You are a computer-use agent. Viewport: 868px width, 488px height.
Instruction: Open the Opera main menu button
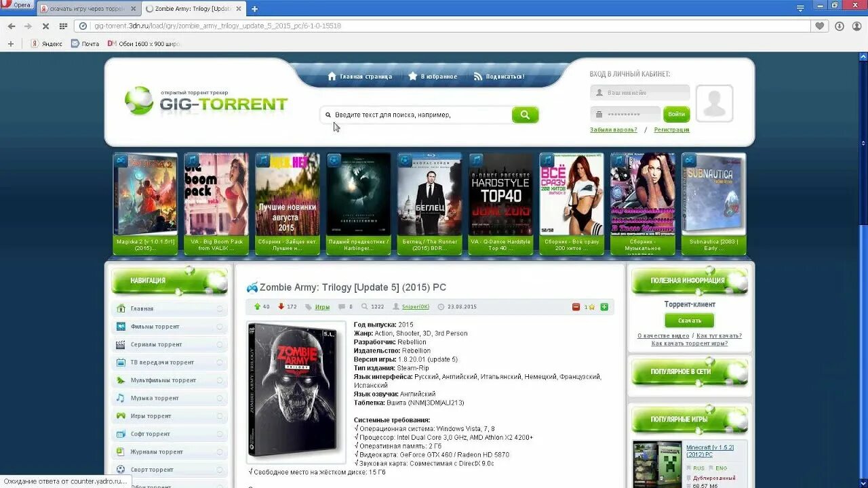coord(18,5)
